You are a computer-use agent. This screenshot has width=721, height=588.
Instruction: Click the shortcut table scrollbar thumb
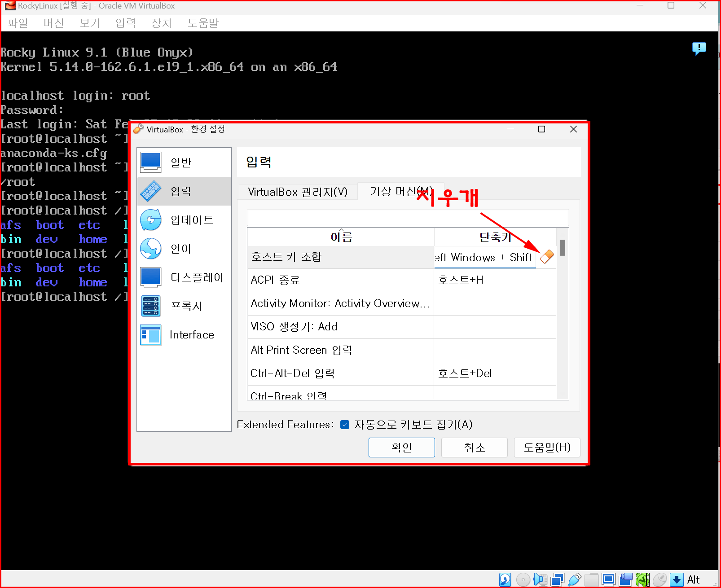(x=563, y=248)
